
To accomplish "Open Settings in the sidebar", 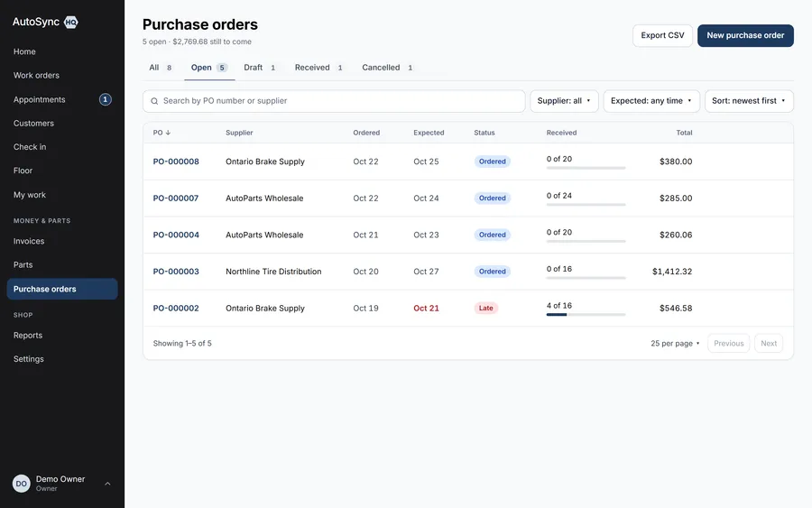I will pyautogui.click(x=62, y=359).
